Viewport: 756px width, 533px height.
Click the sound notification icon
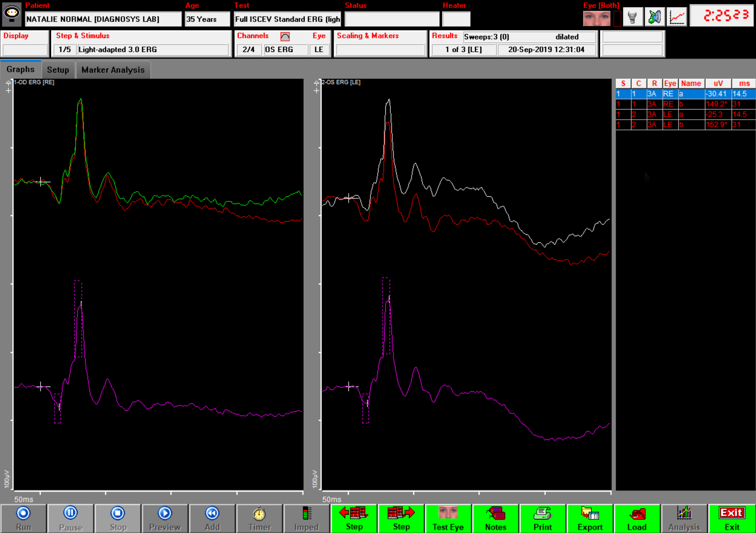655,16
